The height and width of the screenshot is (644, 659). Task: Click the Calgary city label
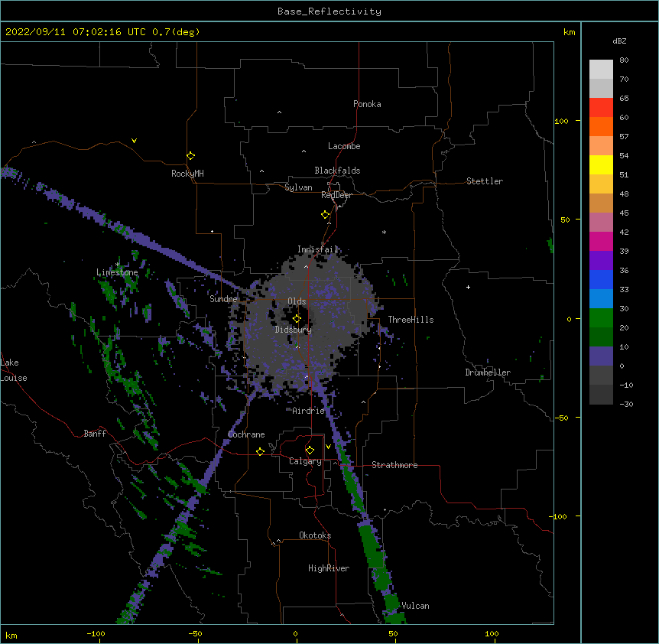tap(305, 461)
